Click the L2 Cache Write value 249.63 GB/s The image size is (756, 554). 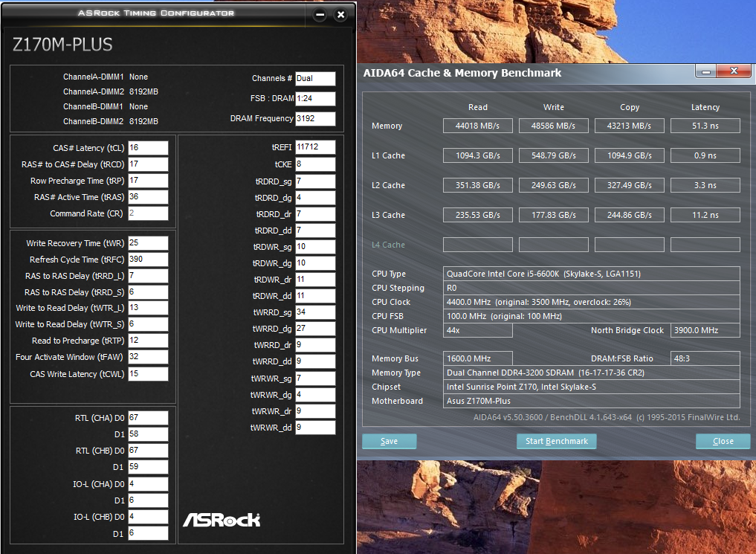(554, 185)
